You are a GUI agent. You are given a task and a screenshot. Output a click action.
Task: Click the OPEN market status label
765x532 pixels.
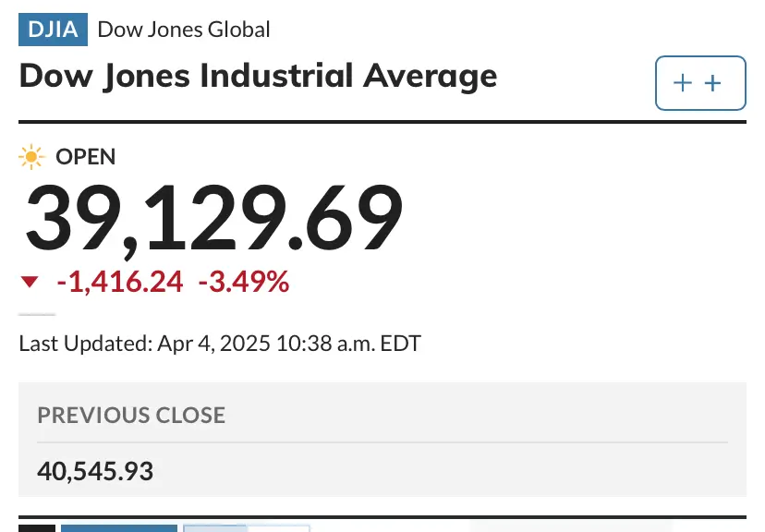[86, 157]
